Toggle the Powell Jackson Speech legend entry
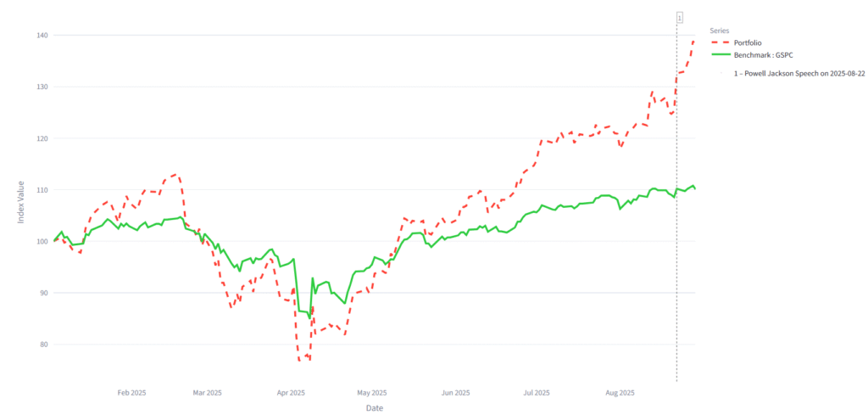The image size is (868, 415). click(x=798, y=74)
